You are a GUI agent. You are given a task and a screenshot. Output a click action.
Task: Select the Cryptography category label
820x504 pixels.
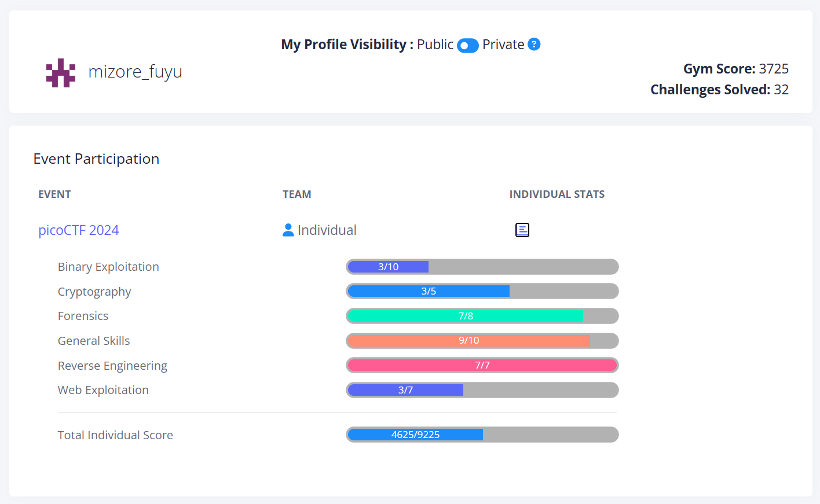pos(94,292)
